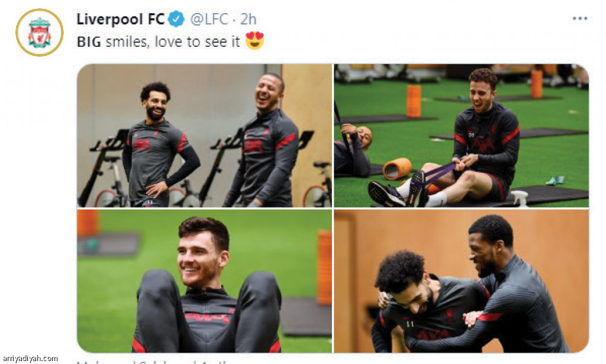Open photo of two players hugging

[462, 281]
